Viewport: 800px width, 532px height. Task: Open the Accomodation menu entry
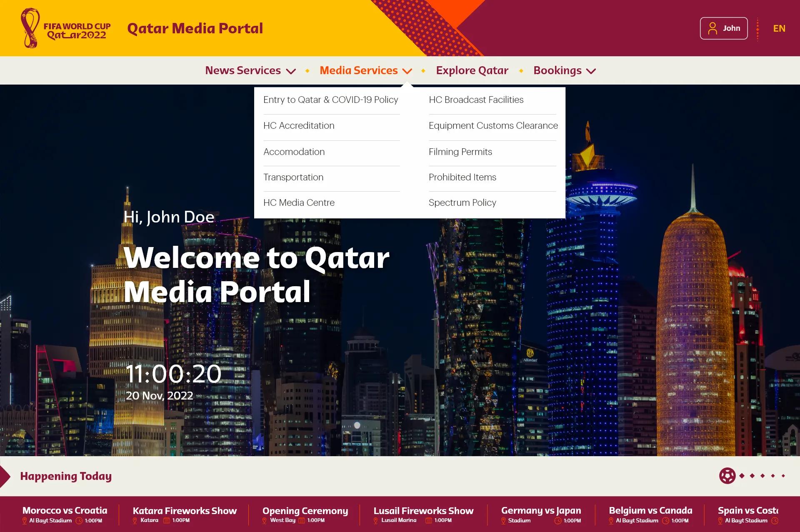tap(294, 152)
